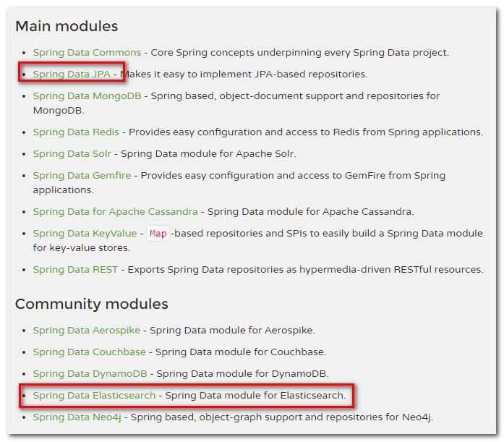Click the Main modules heading
The image size is (504, 442).
[x=67, y=26]
